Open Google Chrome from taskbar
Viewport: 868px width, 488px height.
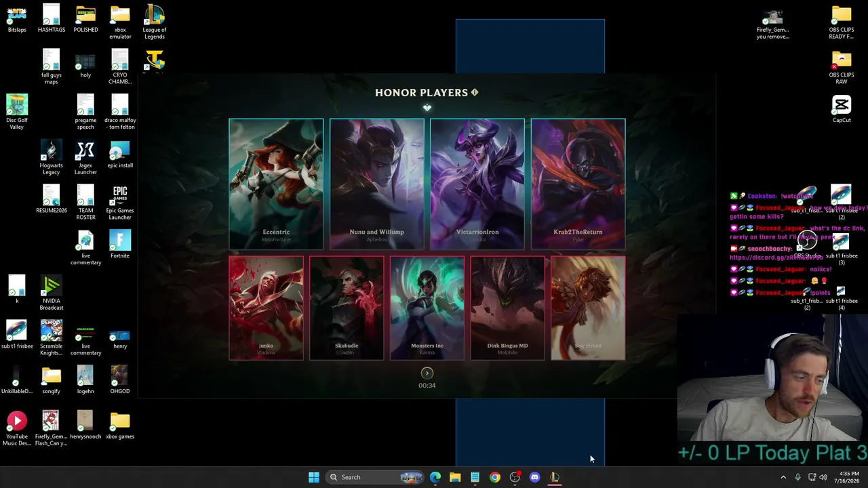point(495,477)
